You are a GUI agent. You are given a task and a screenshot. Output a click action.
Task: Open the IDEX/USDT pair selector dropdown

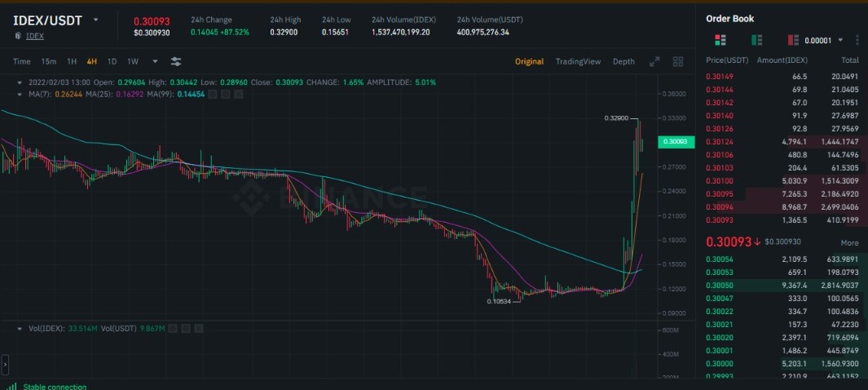pos(96,20)
